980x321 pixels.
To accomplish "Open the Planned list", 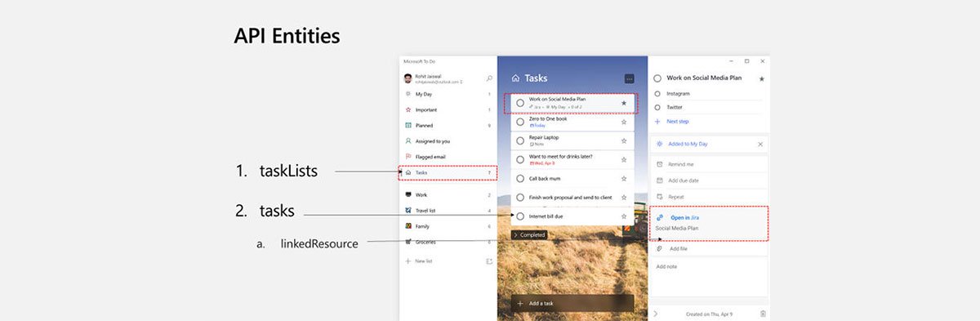I will click(x=448, y=126).
